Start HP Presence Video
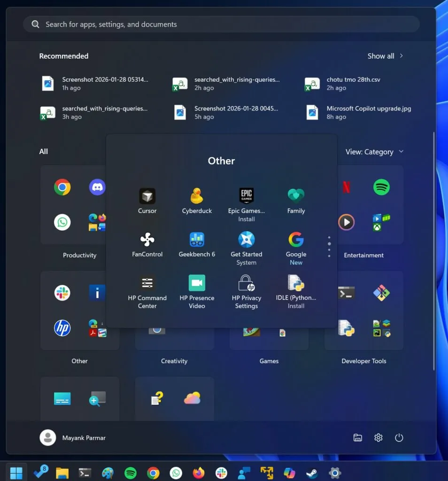 pos(197,283)
